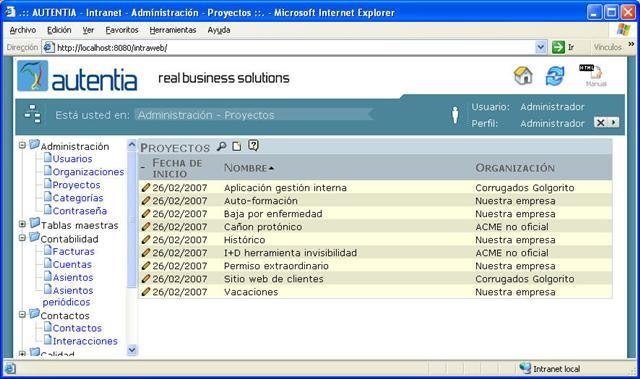Image resolution: width=640 pixels, height=379 pixels.
Task: Click the search magnifier icon beside Proyectos
Action: point(222,146)
